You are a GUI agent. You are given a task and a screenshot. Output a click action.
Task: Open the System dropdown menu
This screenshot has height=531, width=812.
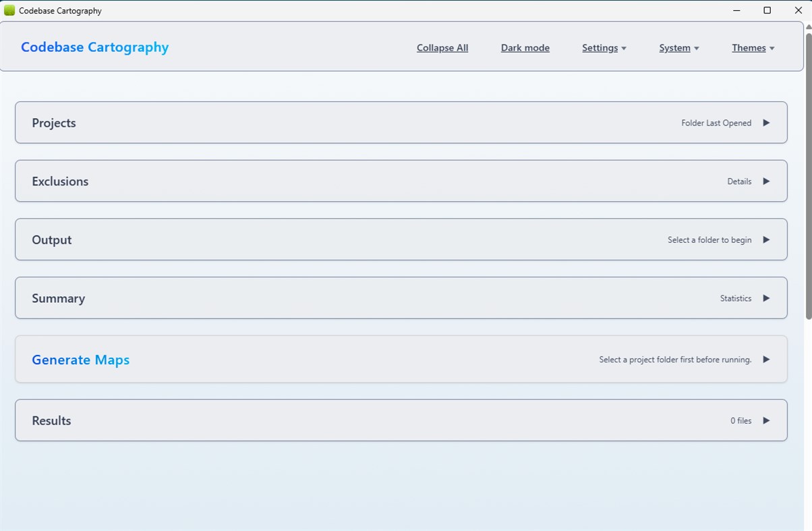click(x=679, y=48)
